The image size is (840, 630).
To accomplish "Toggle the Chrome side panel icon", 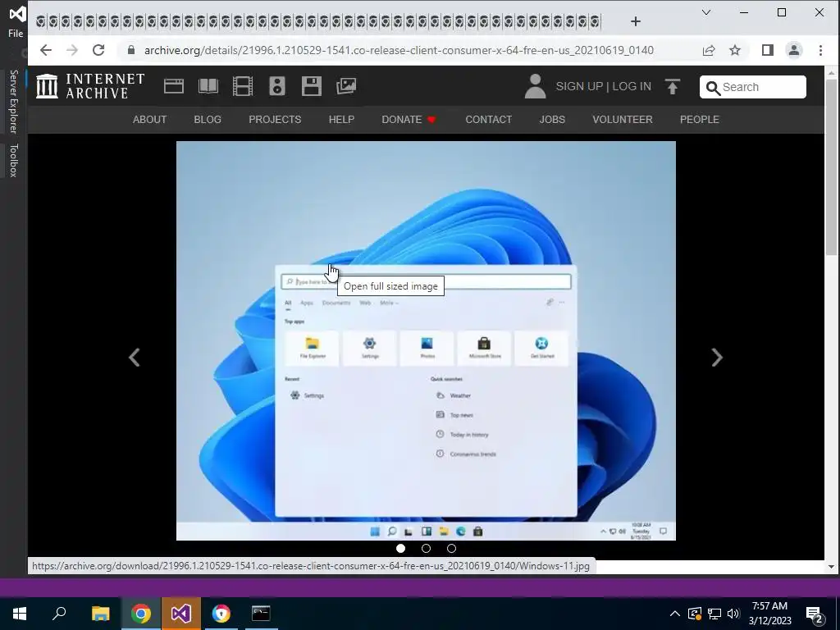I will 768,50.
